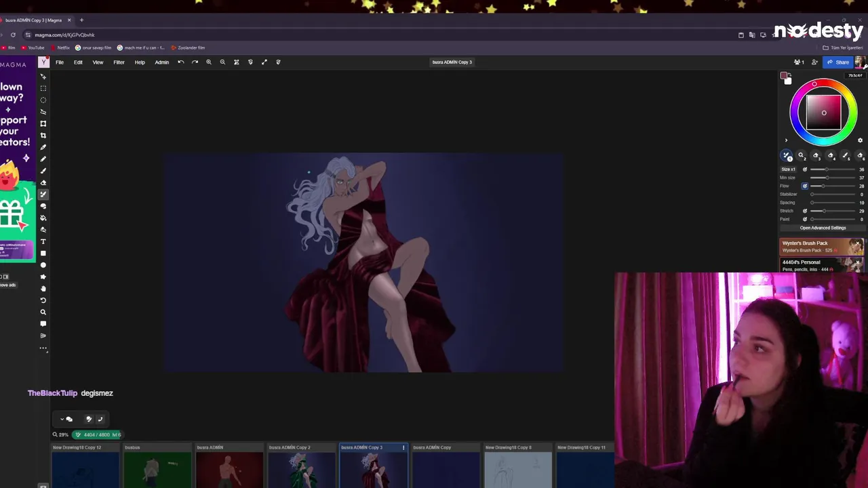Click the zoom in icon in top bar
Image resolution: width=868 pixels, height=488 pixels.
(209, 62)
